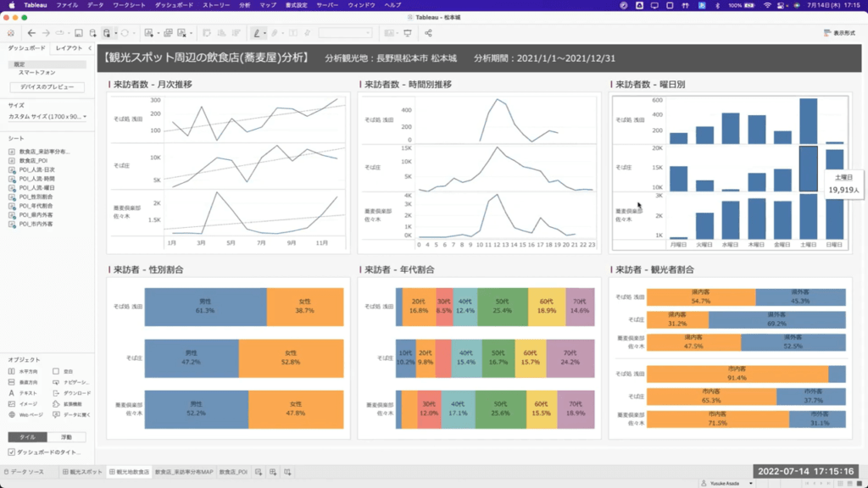Click the 土曜日 bar for そば庄
Image resolution: width=868 pixels, height=488 pixels.
pyautogui.click(x=807, y=169)
